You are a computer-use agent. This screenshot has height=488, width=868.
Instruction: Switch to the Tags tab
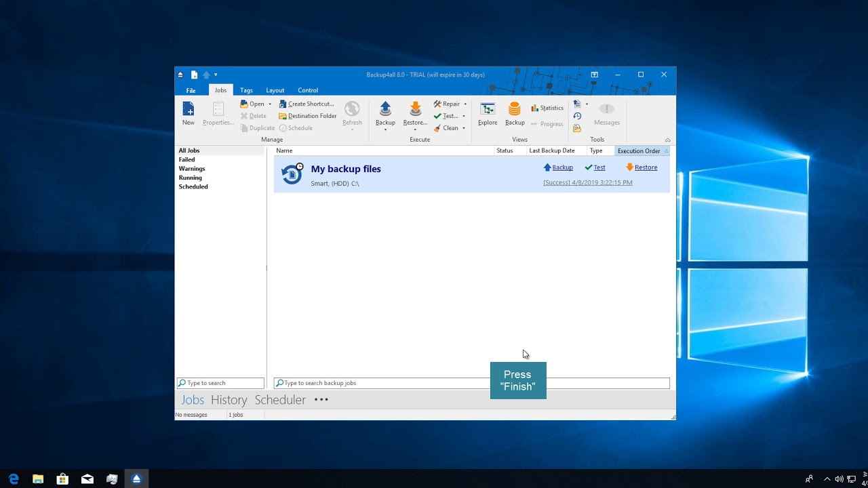tap(246, 89)
